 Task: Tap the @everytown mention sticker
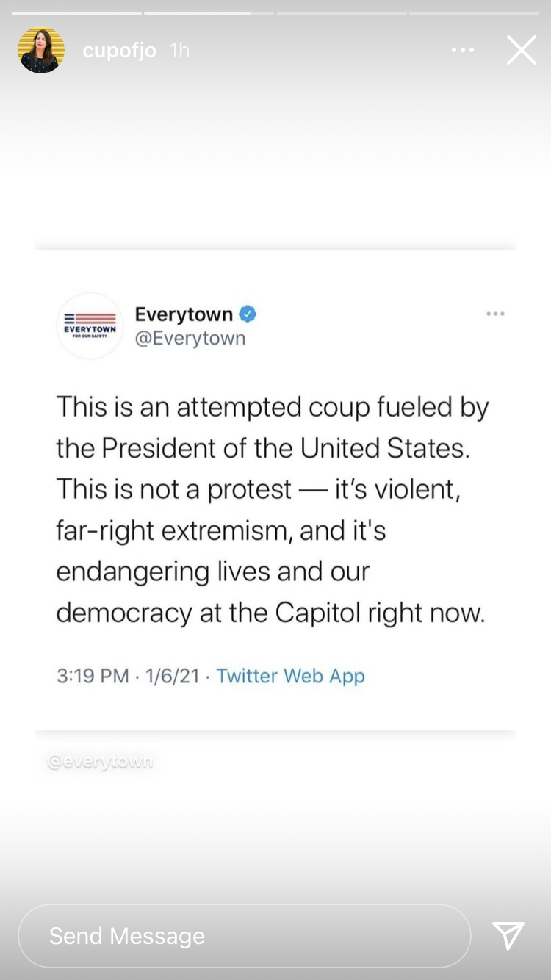(100, 762)
